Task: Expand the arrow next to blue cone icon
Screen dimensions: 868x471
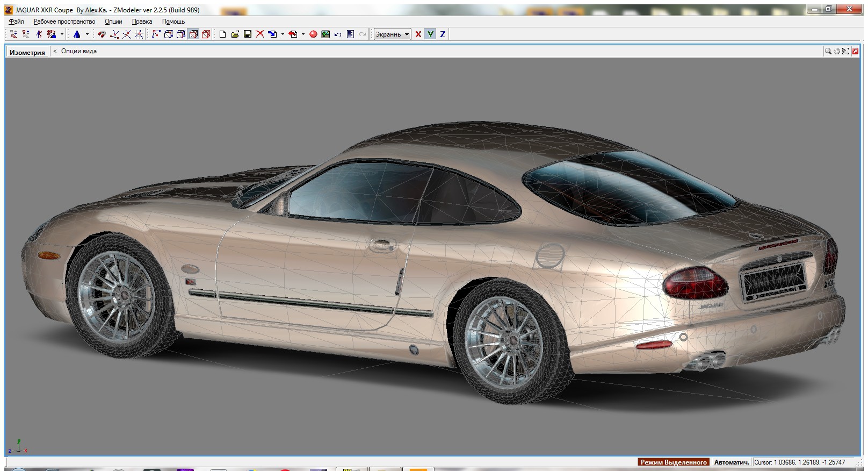Action: (87, 34)
